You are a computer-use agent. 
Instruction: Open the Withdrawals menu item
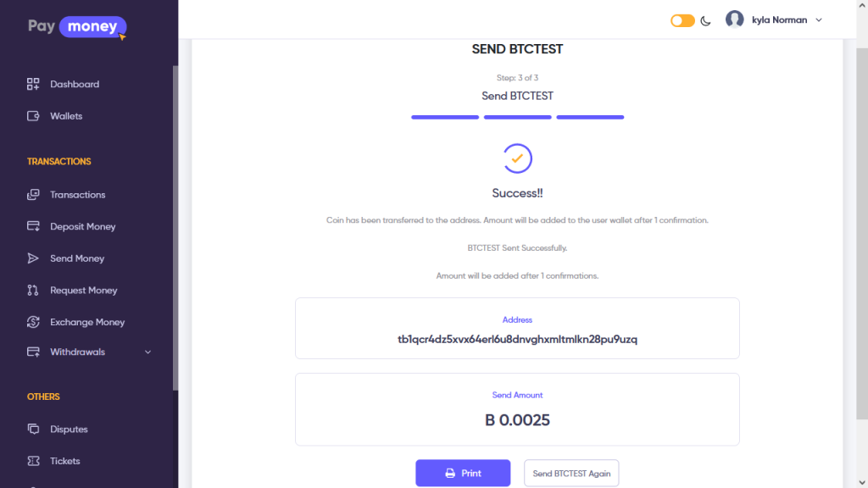(77, 352)
